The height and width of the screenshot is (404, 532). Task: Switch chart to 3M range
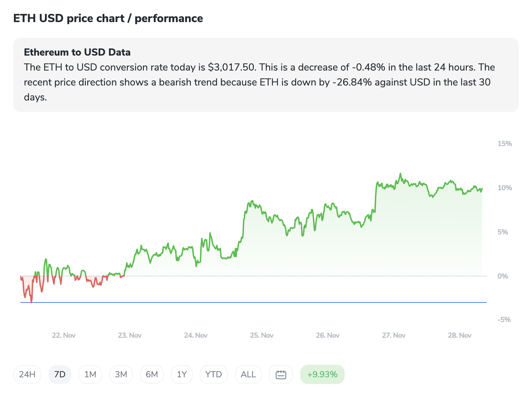121,374
